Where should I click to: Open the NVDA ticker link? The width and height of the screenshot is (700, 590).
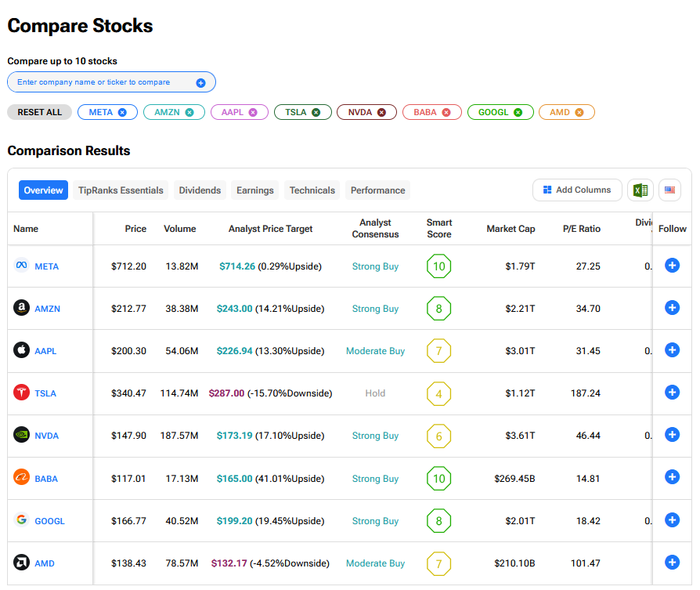pyautogui.click(x=47, y=436)
